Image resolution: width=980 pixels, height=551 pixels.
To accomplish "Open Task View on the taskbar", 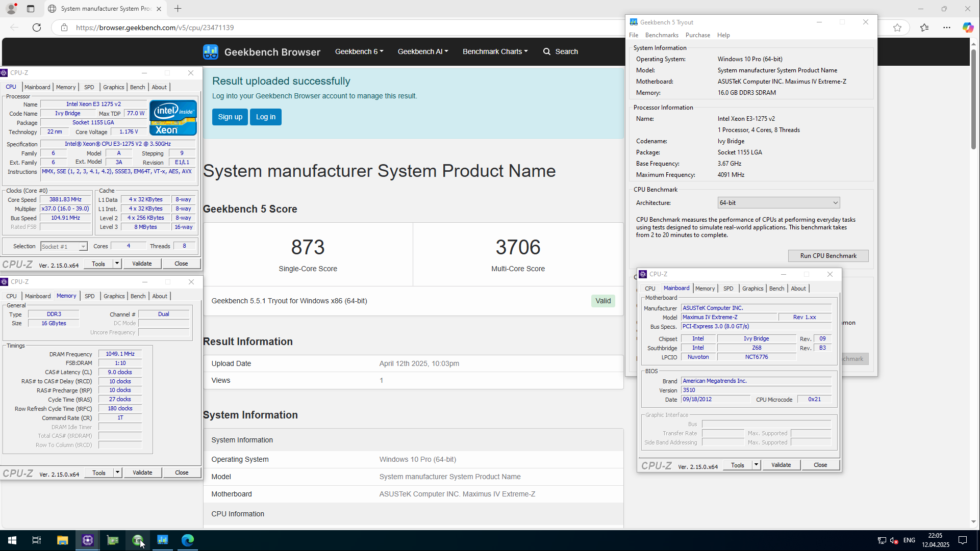I will pyautogui.click(x=37, y=540).
